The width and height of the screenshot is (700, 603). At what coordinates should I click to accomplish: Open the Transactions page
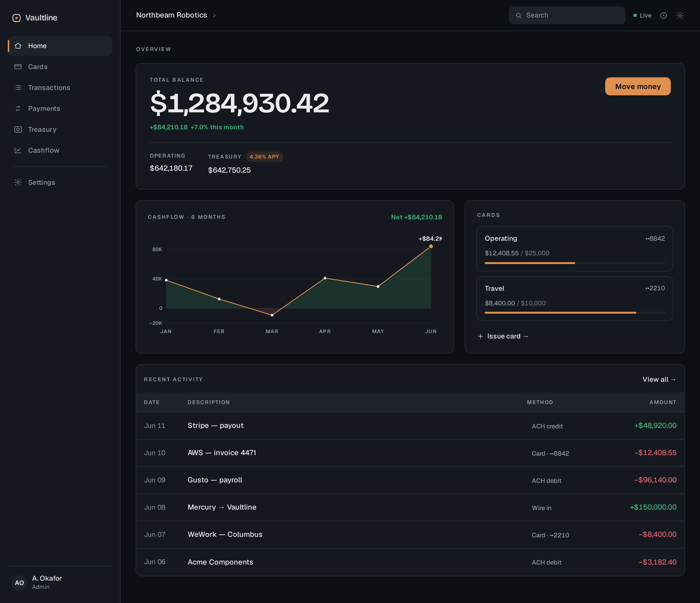click(x=60, y=88)
